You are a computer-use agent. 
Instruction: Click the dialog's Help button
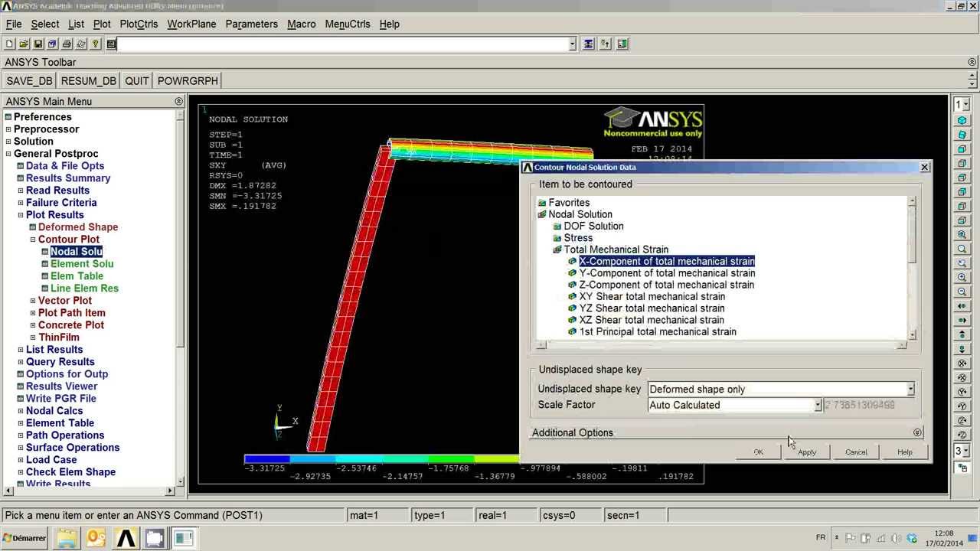[x=905, y=452]
